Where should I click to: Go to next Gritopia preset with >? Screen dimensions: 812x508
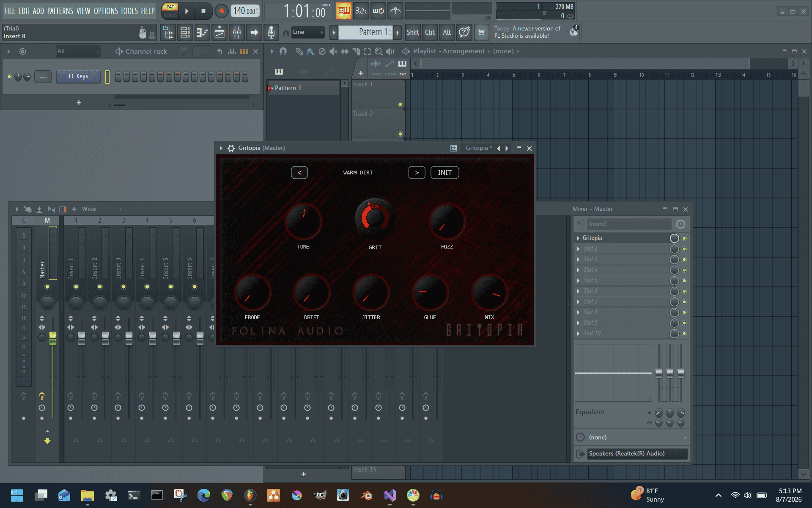coord(417,173)
